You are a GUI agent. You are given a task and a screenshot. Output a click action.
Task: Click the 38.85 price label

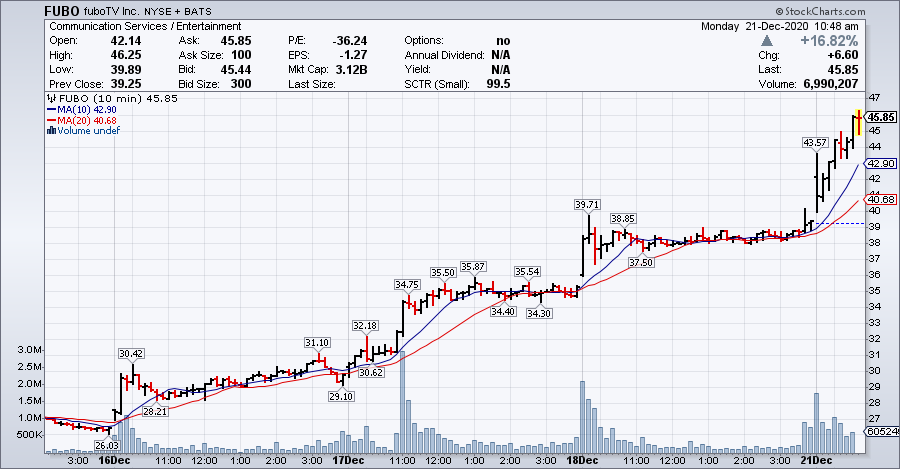pos(623,219)
